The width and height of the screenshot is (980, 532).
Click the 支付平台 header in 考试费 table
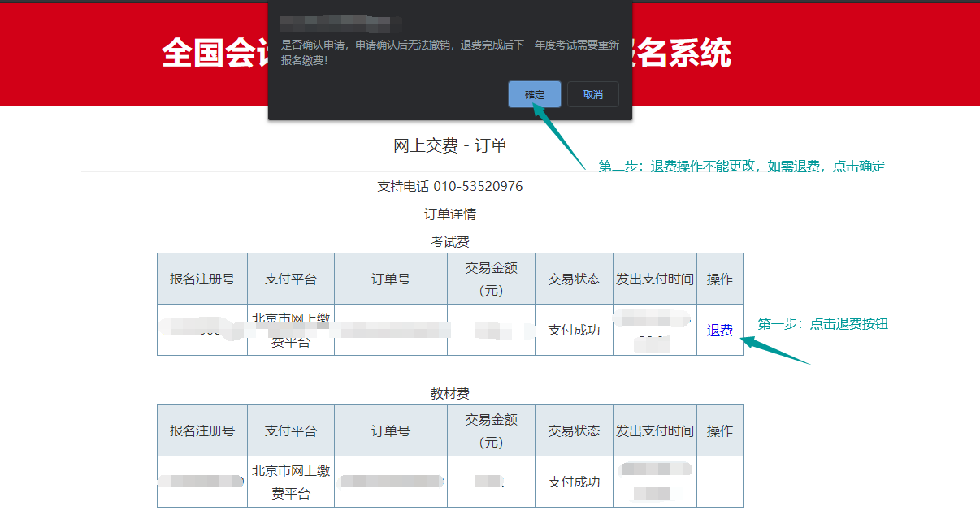(x=291, y=278)
